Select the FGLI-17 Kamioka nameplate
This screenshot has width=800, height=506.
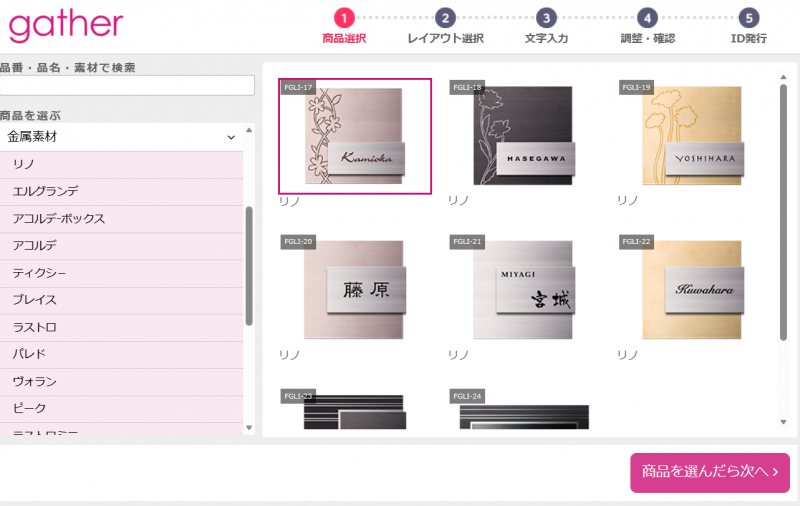point(355,136)
